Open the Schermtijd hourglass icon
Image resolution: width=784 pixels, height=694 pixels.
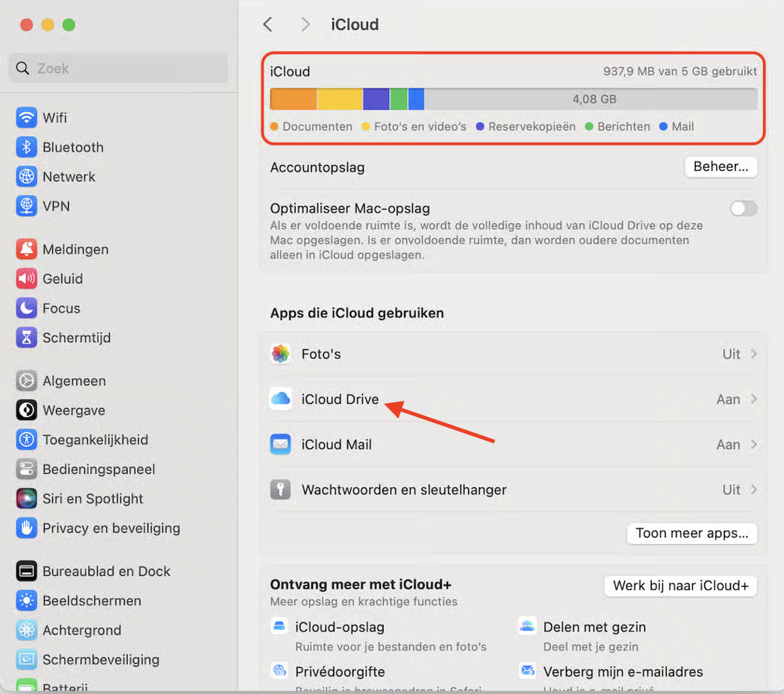pos(25,337)
